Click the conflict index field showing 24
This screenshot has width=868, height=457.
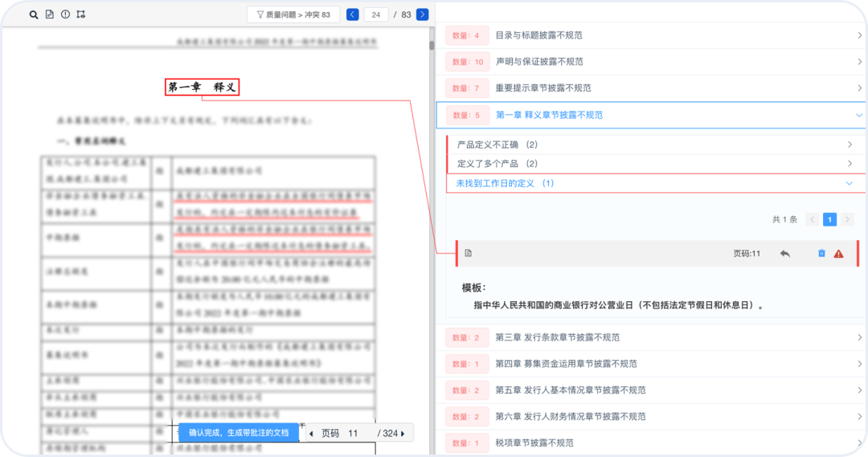click(376, 14)
